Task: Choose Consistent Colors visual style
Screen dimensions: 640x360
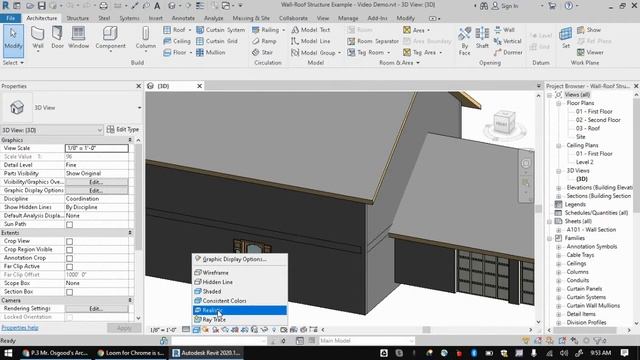Action: 240,301
